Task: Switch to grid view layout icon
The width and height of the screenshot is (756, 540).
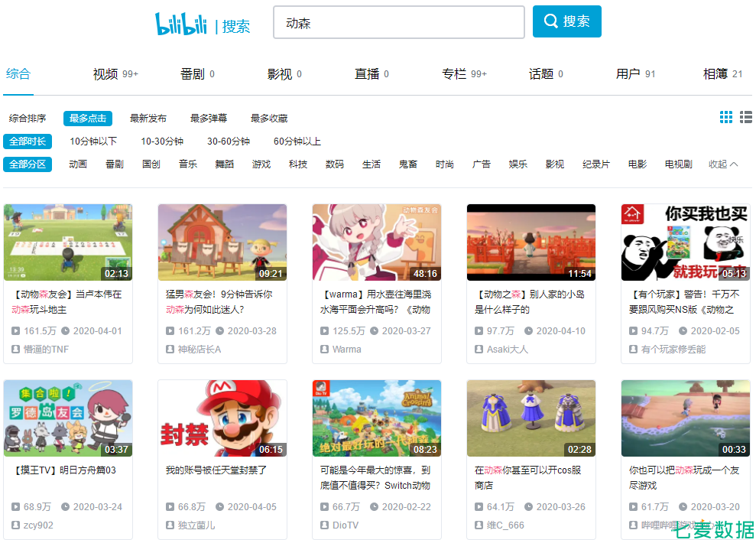Action: (x=725, y=117)
